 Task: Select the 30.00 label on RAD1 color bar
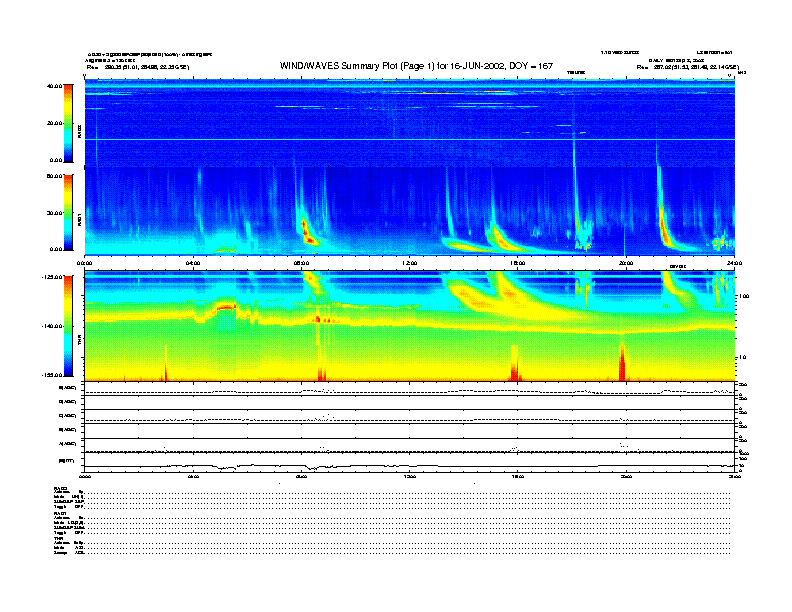[x=54, y=213]
